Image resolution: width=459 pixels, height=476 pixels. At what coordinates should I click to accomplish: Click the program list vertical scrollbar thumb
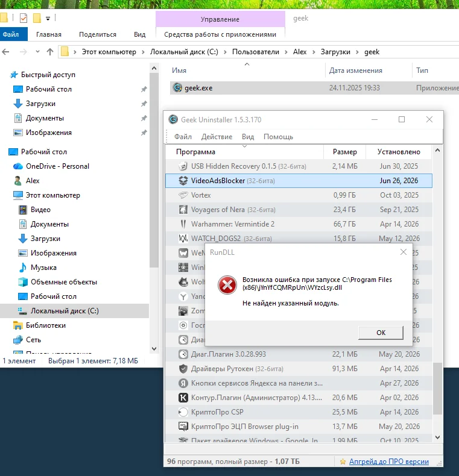pos(437,388)
